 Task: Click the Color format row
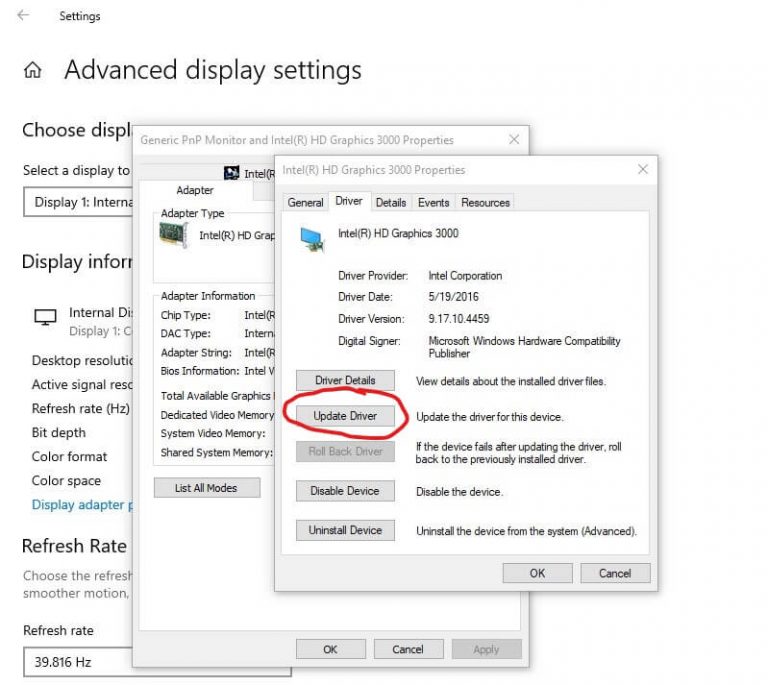click(x=69, y=456)
